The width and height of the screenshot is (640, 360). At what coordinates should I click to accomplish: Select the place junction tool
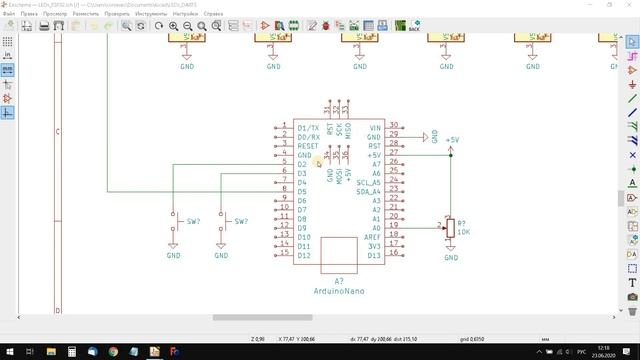(x=632, y=169)
